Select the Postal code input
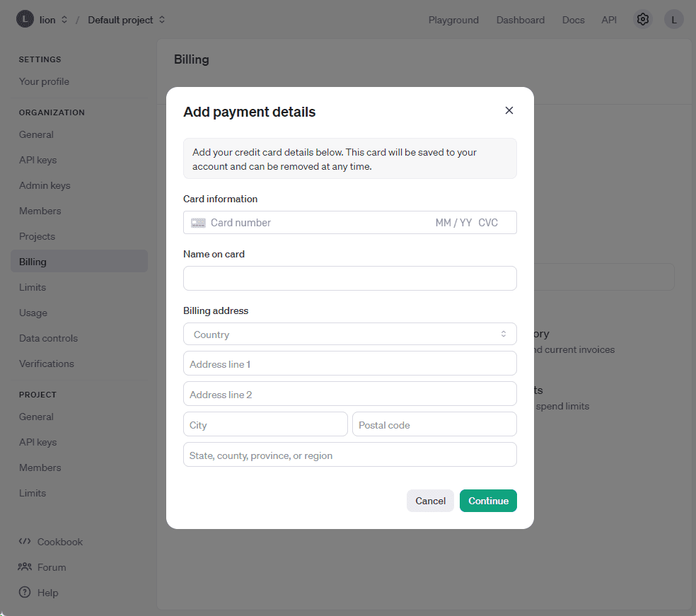The height and width of the screenshot is (616, 696). (x=434, y=425)
